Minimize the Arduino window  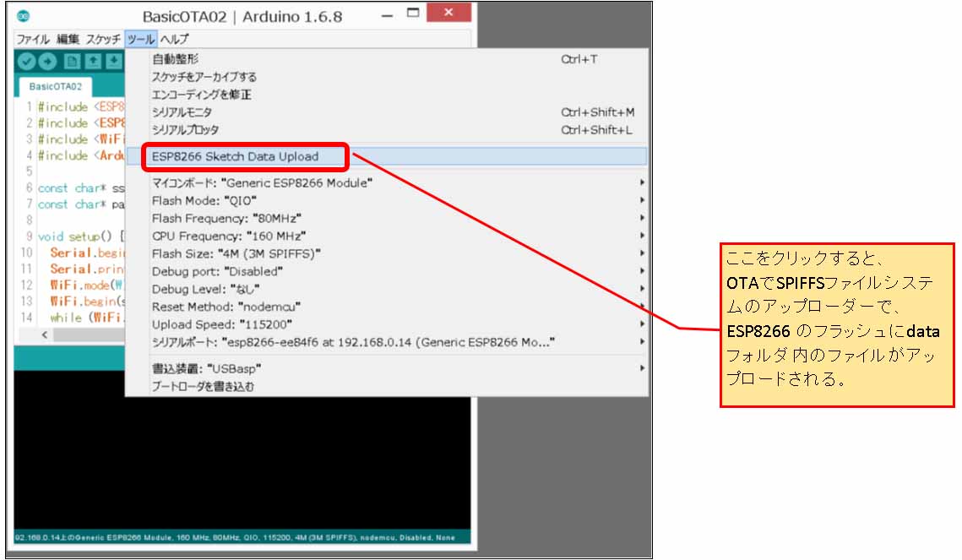pos(387,14)
